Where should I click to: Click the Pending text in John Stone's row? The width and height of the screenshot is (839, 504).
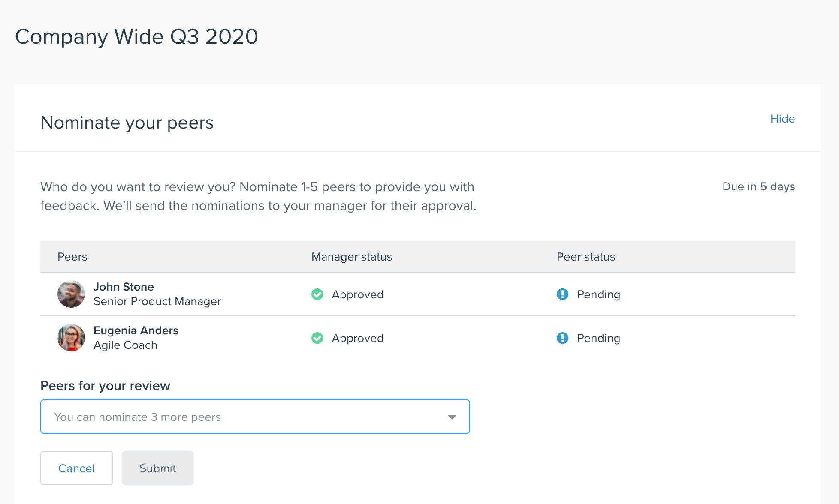(599, 294)
